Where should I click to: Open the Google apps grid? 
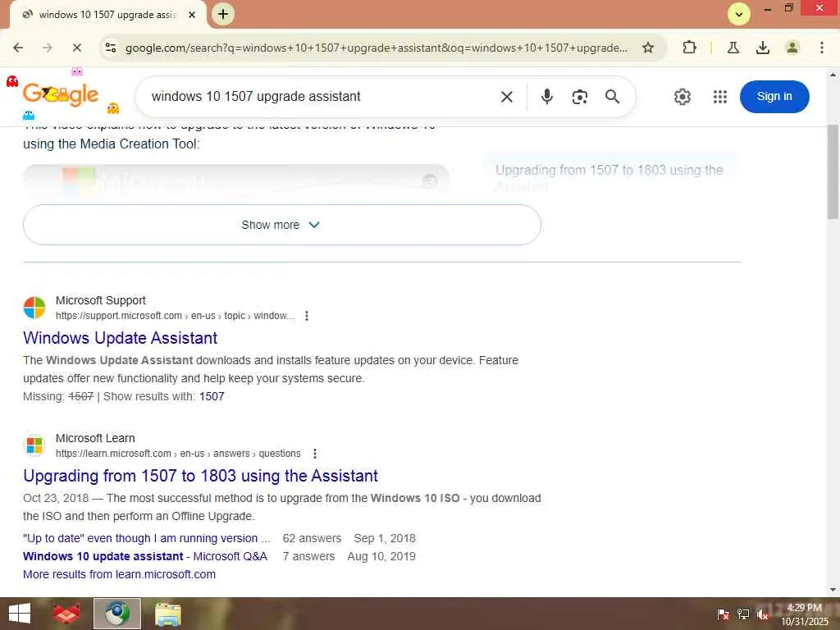tap(720, 97)
